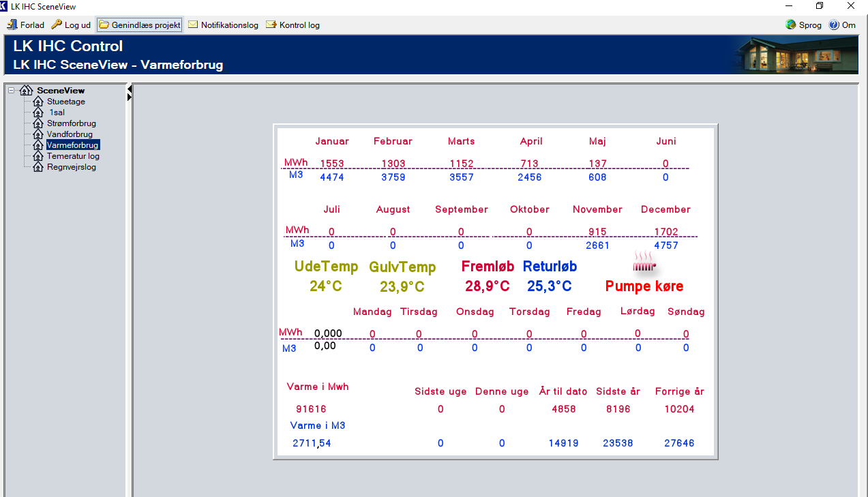Click the Log ud key icon

pyautogui.click(x=57, y=25)
